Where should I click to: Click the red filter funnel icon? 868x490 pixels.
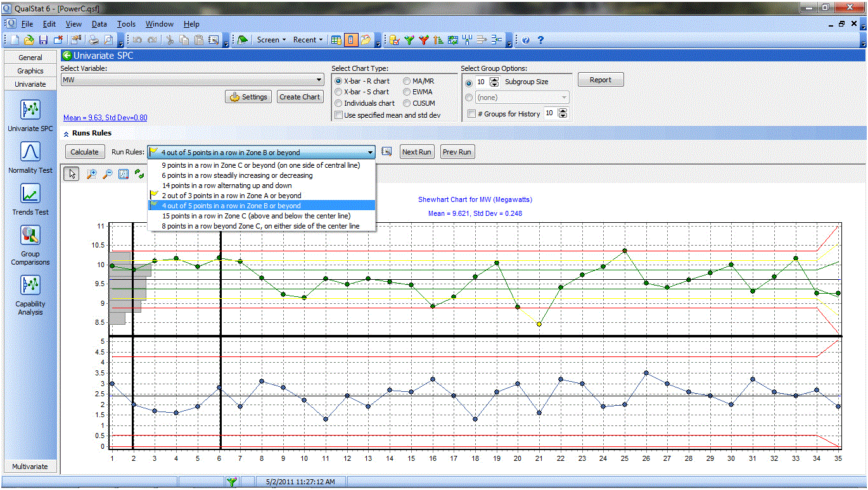(x=424, y=40)
